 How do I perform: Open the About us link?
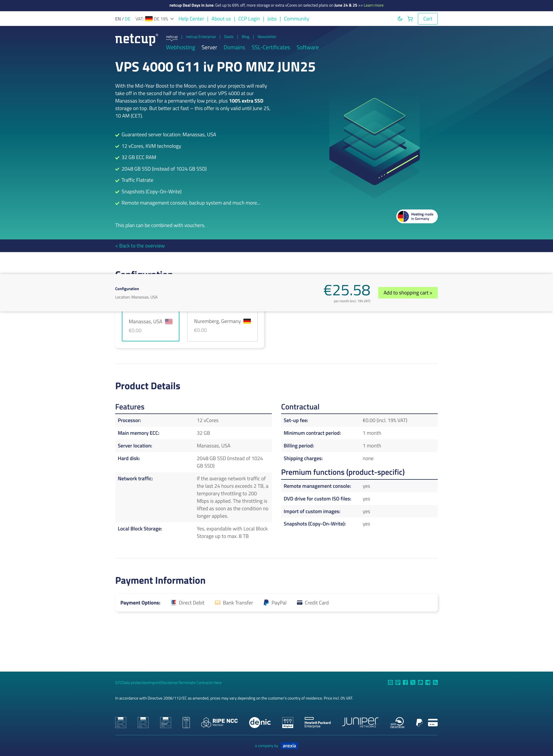click(221, 19)
